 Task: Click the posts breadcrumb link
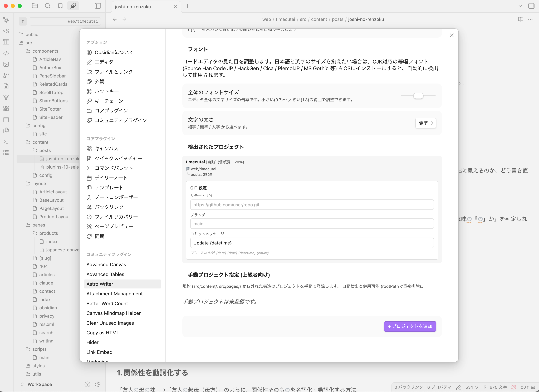tap(337, 19)
